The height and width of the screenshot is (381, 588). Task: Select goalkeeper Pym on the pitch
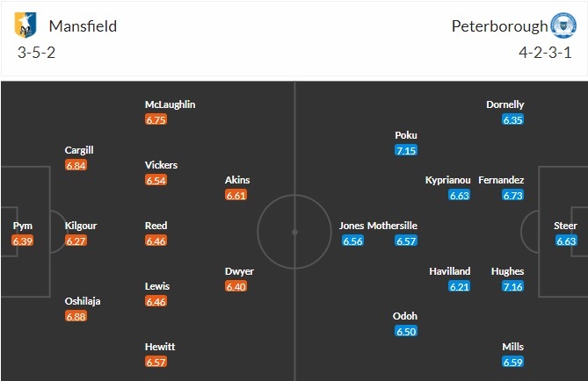[x=23, y=226]
